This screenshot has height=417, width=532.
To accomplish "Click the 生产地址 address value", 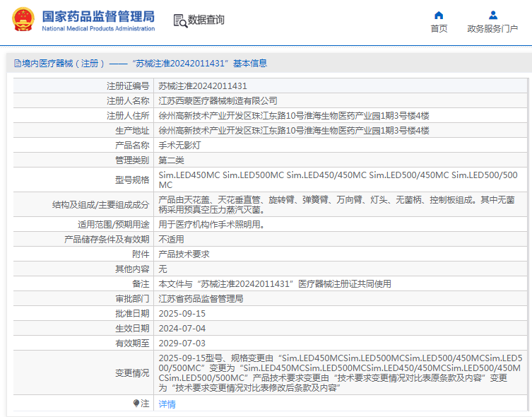I will (294, 131).
